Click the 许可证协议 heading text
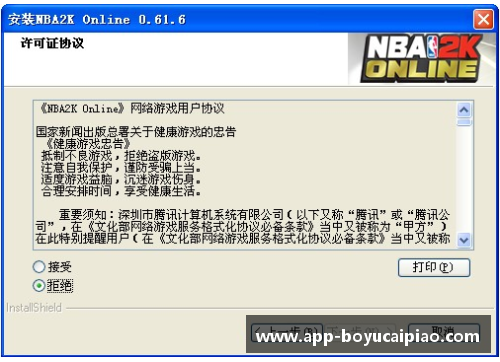Screen dimensions: 500x362 (x=52, y=43)
